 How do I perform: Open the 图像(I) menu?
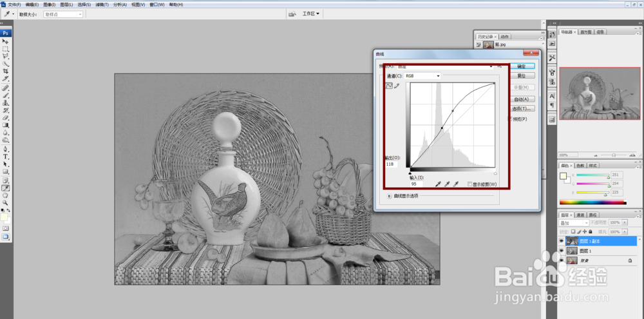point(49,5)
